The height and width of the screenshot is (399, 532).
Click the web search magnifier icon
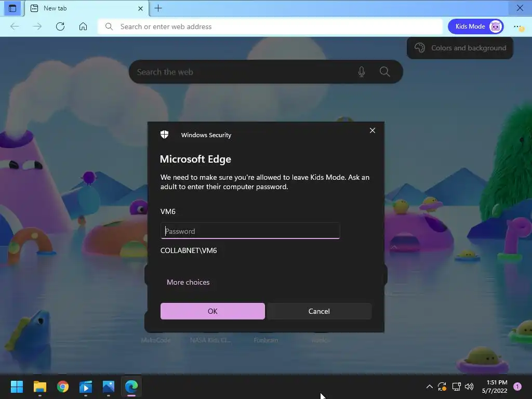tap(385, 72)
